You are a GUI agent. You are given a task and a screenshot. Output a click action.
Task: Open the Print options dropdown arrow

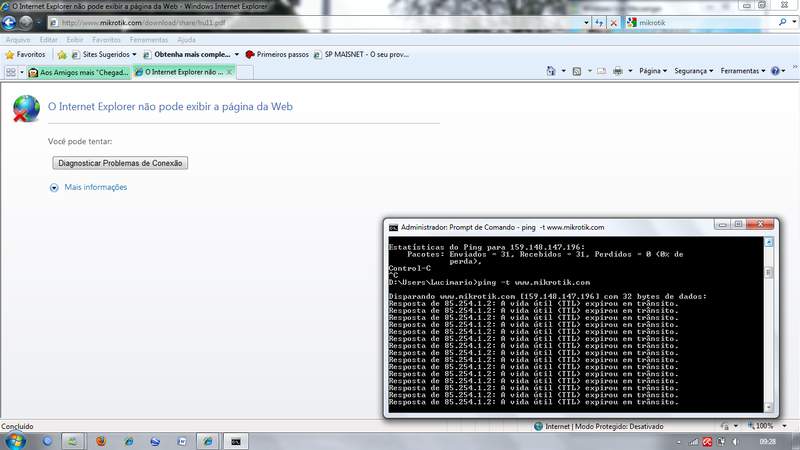631,71
